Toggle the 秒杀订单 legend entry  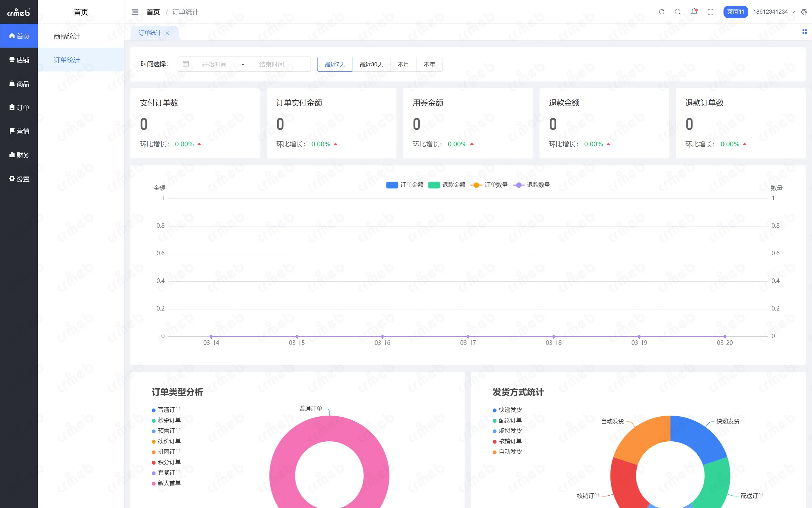tap(166, 420)
